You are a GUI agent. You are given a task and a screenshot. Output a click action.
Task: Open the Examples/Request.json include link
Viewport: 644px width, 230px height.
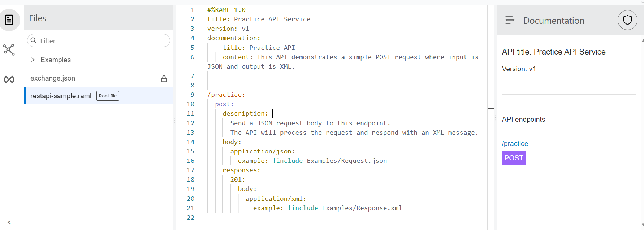(346, 161)
